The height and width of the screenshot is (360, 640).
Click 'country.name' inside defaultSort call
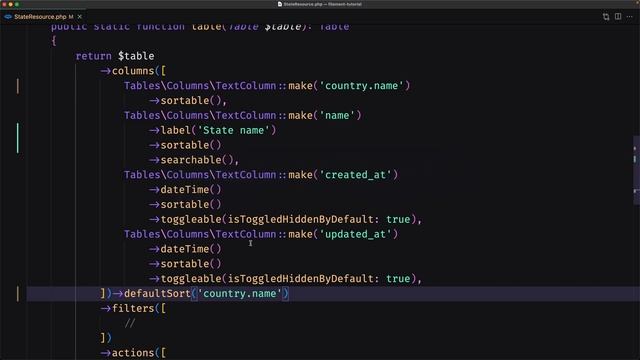coord(240,293)
